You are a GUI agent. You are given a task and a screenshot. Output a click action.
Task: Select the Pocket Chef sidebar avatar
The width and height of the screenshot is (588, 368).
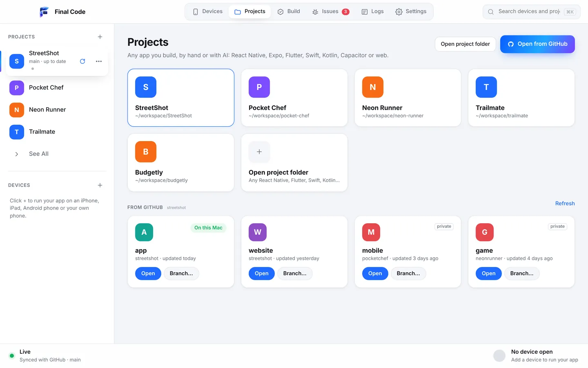click(x=17, y=88)
